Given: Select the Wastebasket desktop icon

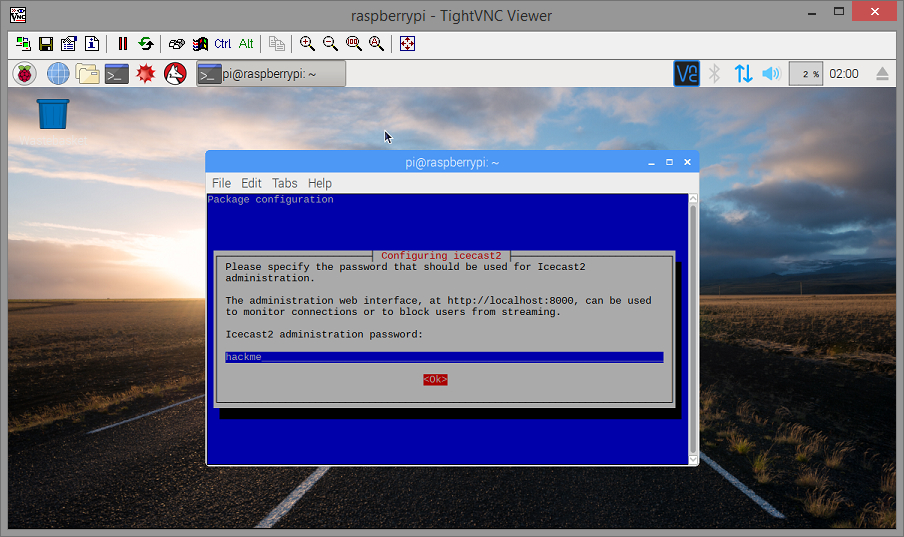Looking at the screenshot, I should (53, 122).
